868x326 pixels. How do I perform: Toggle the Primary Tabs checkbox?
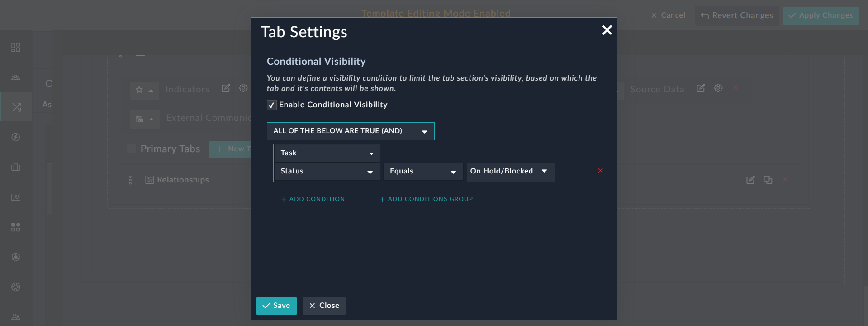(132, 149)
